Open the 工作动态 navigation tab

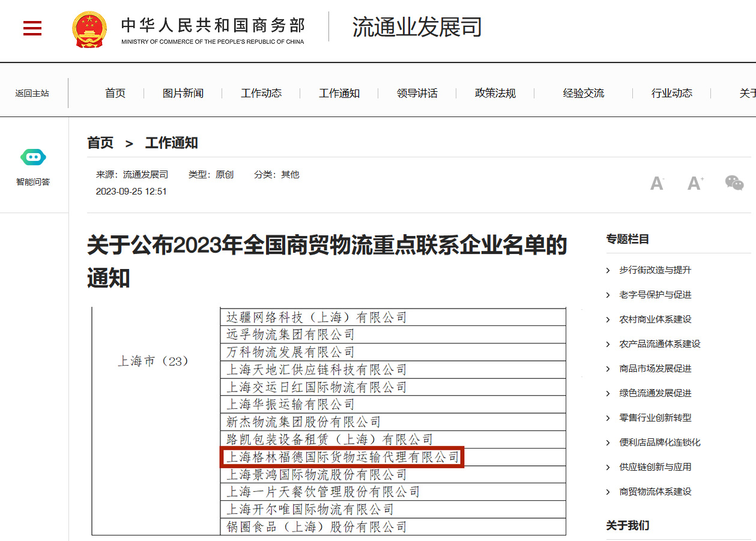point(261,93)
